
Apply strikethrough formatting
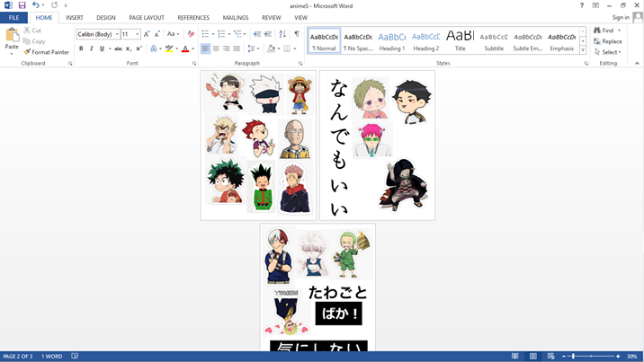coord(119,49)
